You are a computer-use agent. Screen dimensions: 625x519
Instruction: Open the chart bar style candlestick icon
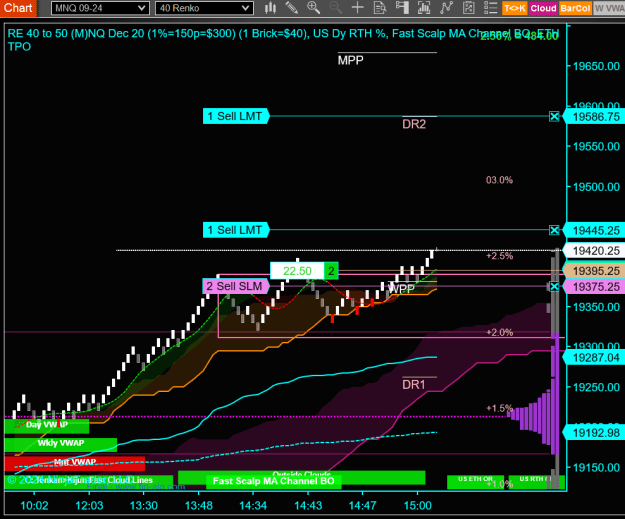pos(270,8)
